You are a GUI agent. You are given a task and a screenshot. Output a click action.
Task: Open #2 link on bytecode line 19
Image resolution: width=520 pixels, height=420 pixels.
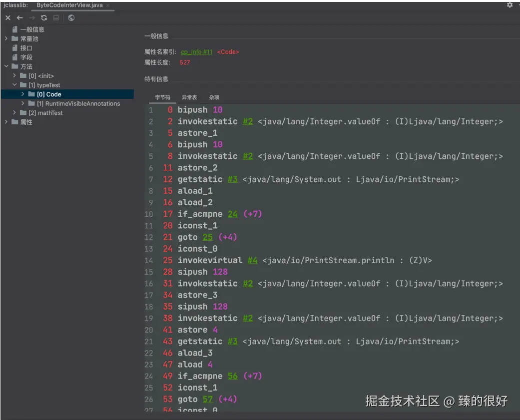click(x=248, y=318)
